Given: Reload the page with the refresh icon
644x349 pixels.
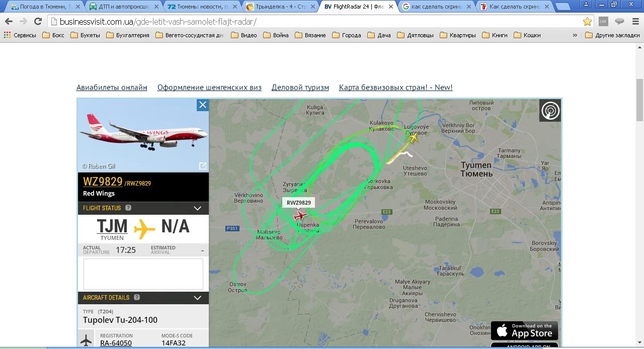Looking at the screenshot, I should point(38,22).
